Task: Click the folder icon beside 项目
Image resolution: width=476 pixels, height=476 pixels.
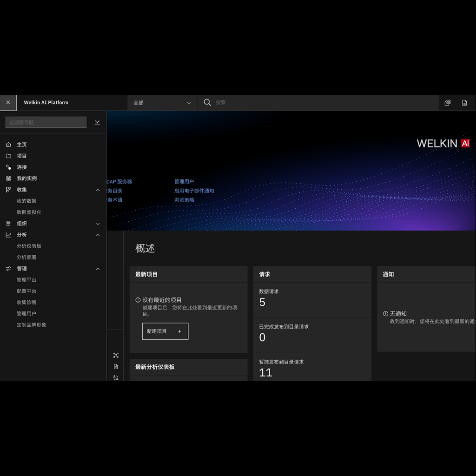Action: pyautogui.click(x=8, y=156)
